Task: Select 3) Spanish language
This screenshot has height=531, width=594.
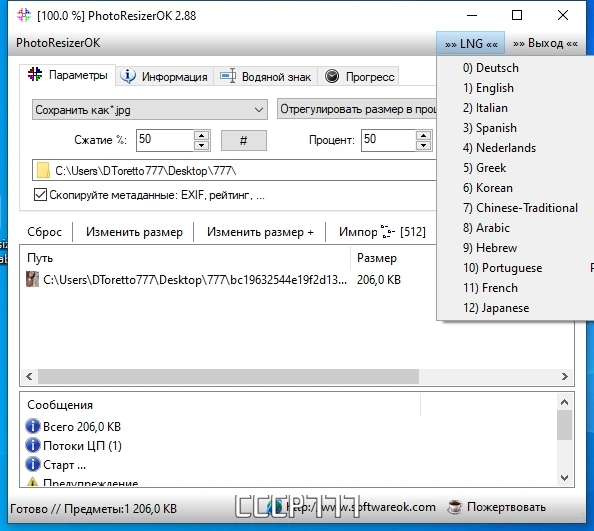Action: tap(515, 128)
